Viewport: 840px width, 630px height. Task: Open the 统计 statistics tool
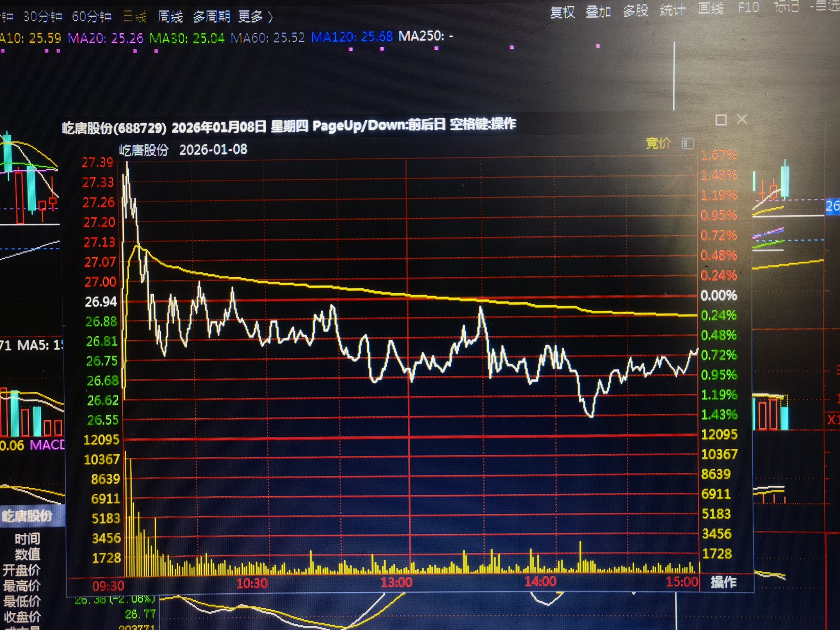673,10
